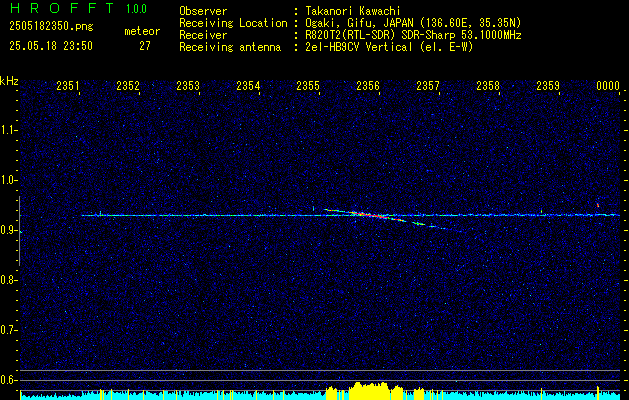Click the red meteor echo near 0000
The width and height of the screenshot is (629, 400).
[598, 205]
